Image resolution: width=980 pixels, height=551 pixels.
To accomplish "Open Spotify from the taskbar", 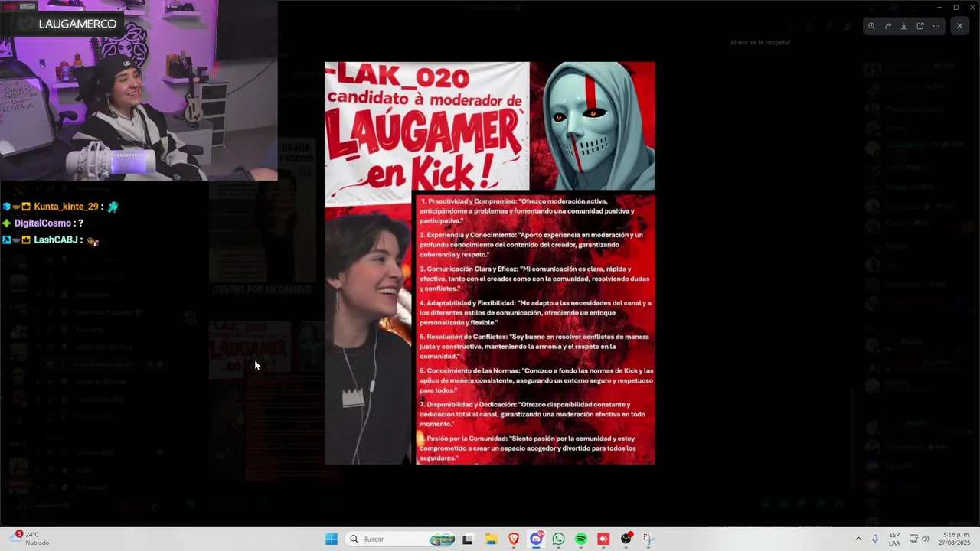I will [581, 539].
